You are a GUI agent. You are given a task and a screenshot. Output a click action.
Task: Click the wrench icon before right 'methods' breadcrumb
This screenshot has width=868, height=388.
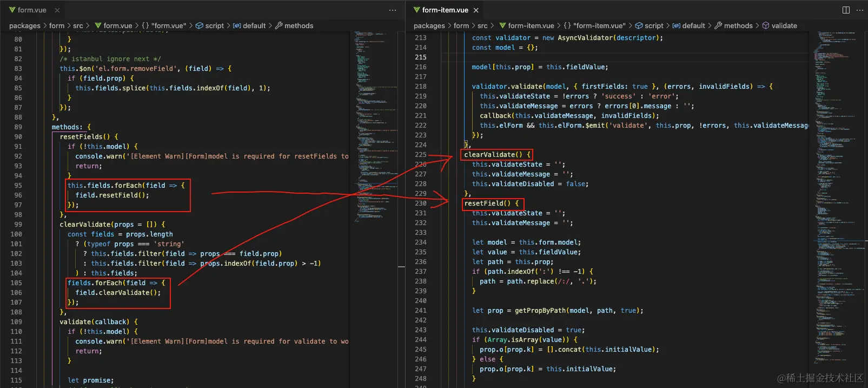[x=718, y=25]
